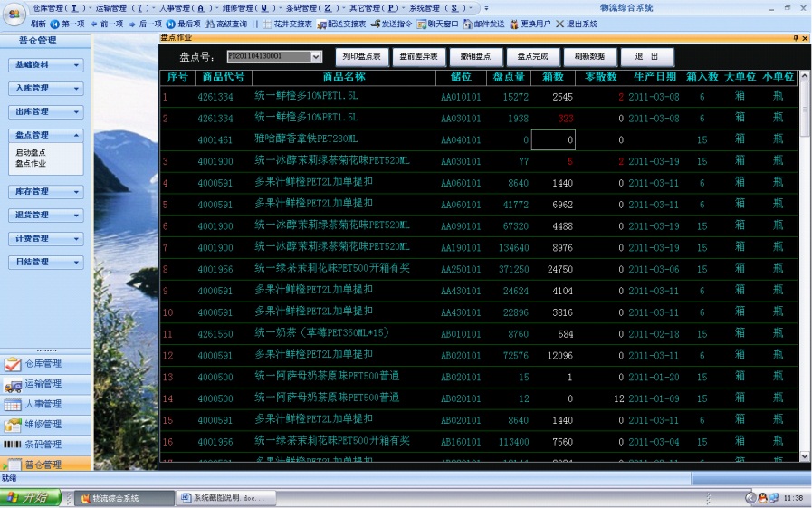812x508 pixels.
Task: Click the 盘前差异表 button
Action: [418, 56]
